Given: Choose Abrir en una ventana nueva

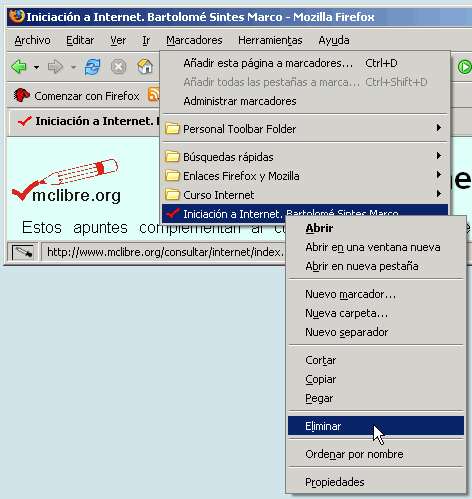Looking at the screenshot, I should tap(376, 247).
